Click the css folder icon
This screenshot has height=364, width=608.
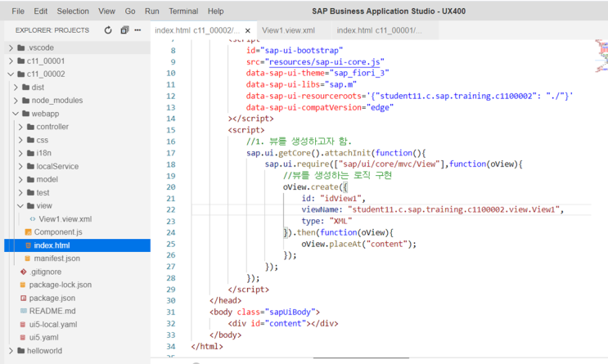coord(30,140)
